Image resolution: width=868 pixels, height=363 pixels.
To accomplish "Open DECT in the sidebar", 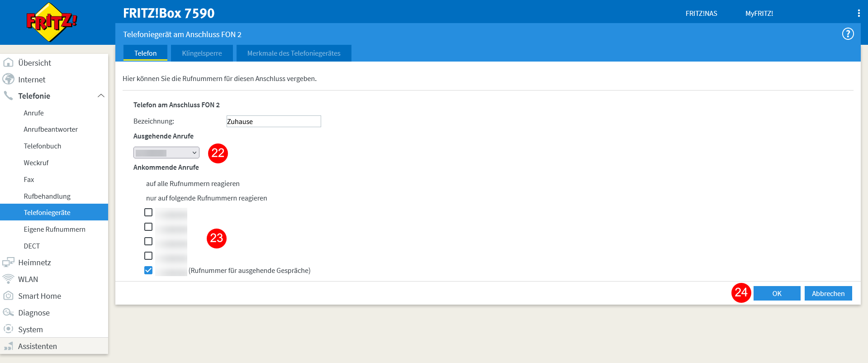I will click(32, 246).
